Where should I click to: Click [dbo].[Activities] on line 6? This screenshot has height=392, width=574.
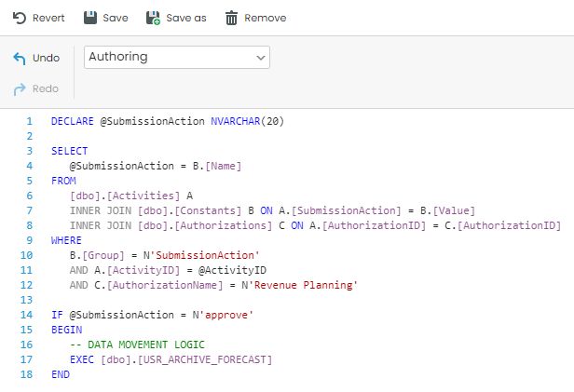click(125, 196)
